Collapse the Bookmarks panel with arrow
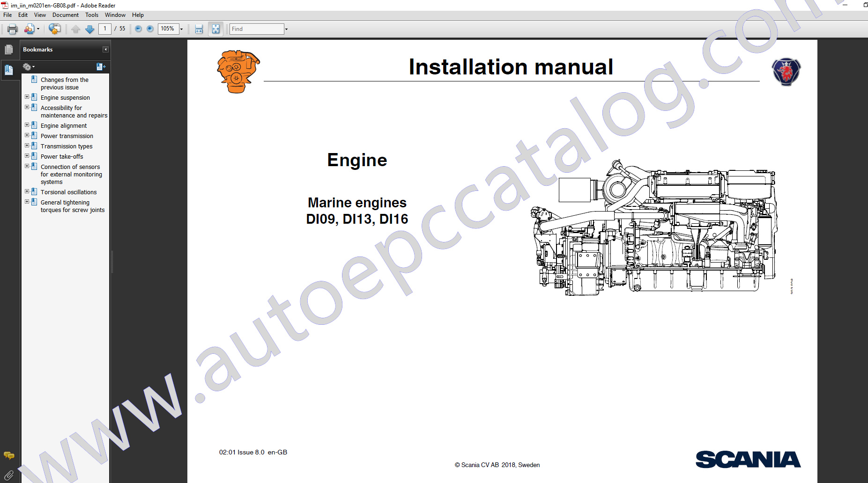The image size is (868, 483). (105, 50)
